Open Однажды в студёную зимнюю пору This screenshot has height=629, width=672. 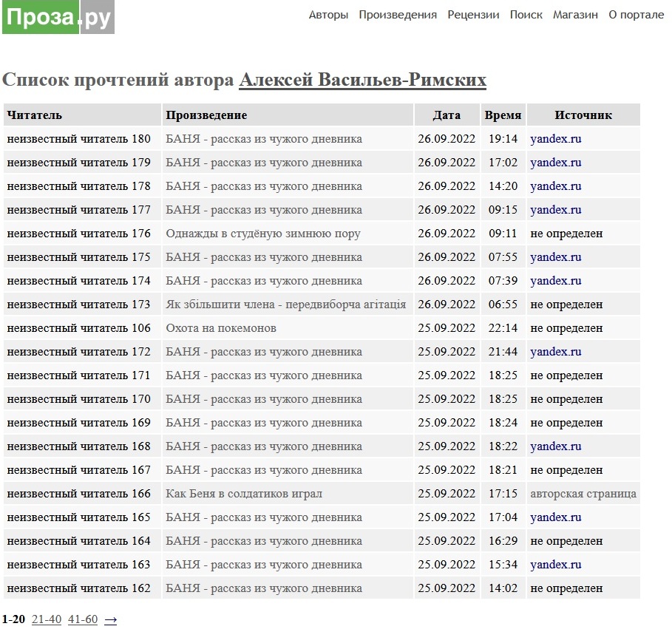(263, 234)
